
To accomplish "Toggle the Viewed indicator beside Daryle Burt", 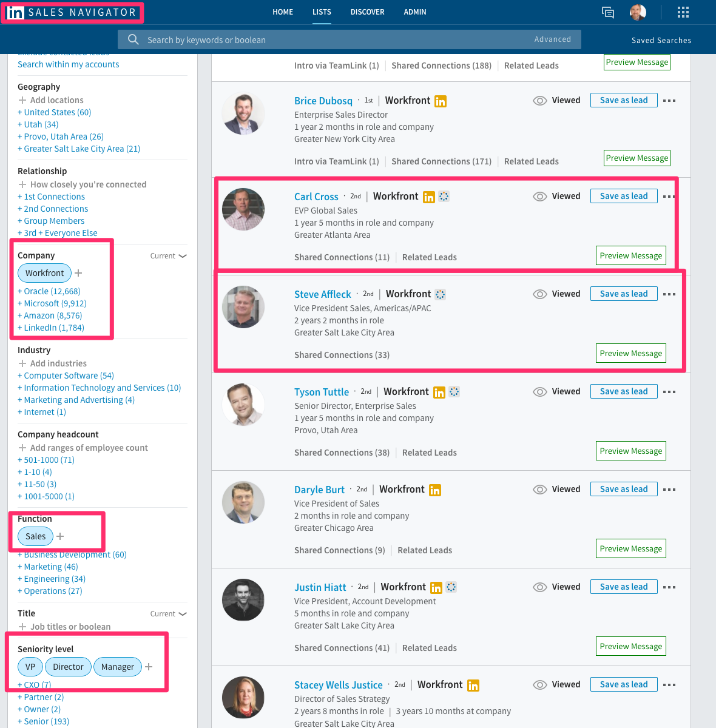I will point(539,489).
